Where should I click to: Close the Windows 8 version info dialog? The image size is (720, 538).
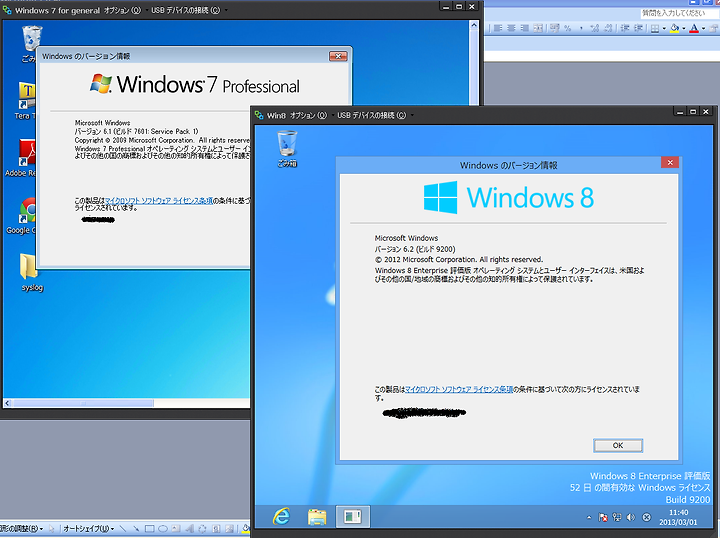[x=670, y=163]
